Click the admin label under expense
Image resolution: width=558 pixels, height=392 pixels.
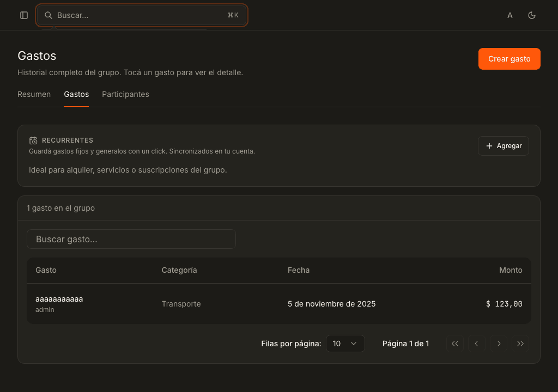45,310
